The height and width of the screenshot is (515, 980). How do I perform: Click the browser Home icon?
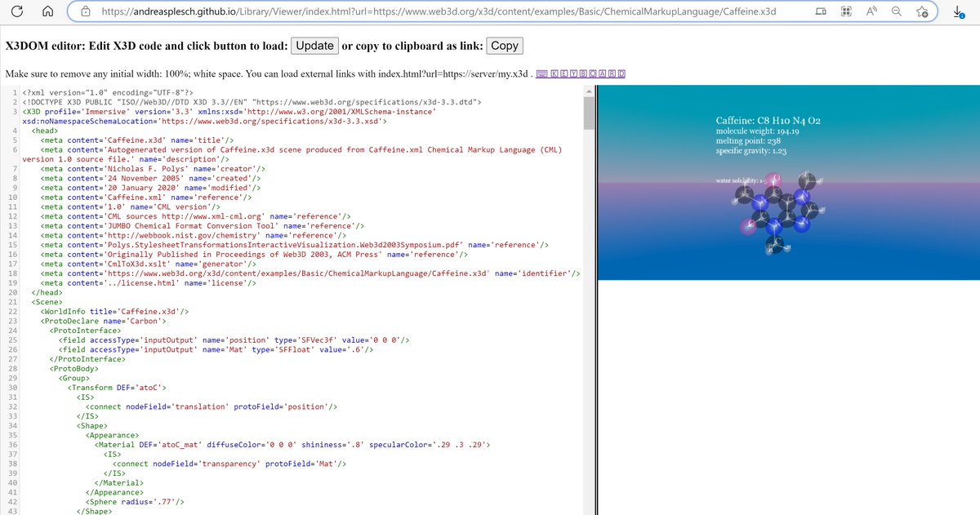pos(47,12)
